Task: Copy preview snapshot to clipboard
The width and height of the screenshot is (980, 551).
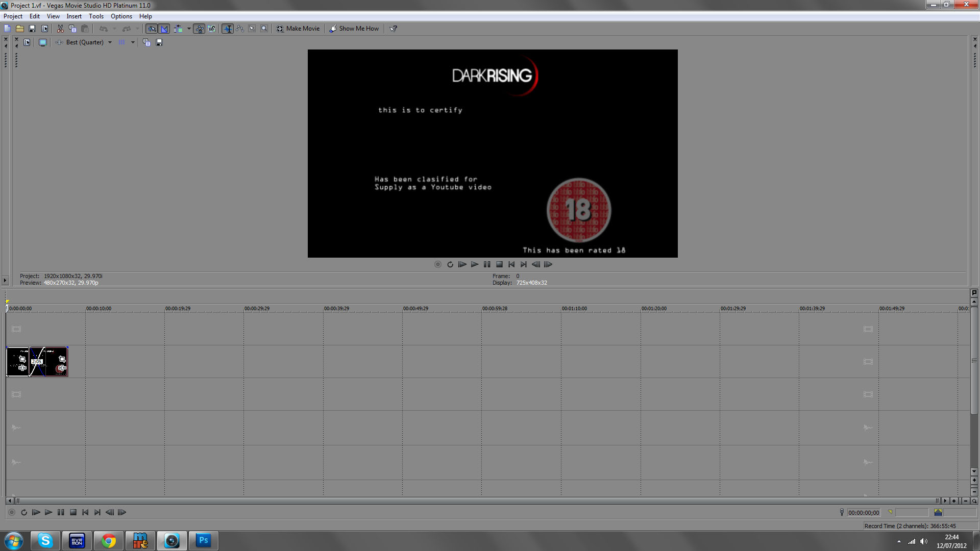Action: (x=146, y=42)
